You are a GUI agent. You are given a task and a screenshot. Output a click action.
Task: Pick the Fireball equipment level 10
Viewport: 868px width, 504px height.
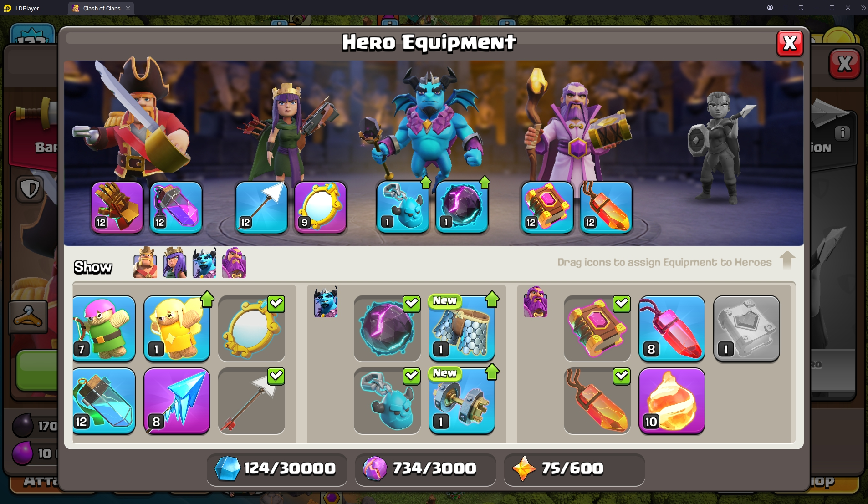[672, 401]
